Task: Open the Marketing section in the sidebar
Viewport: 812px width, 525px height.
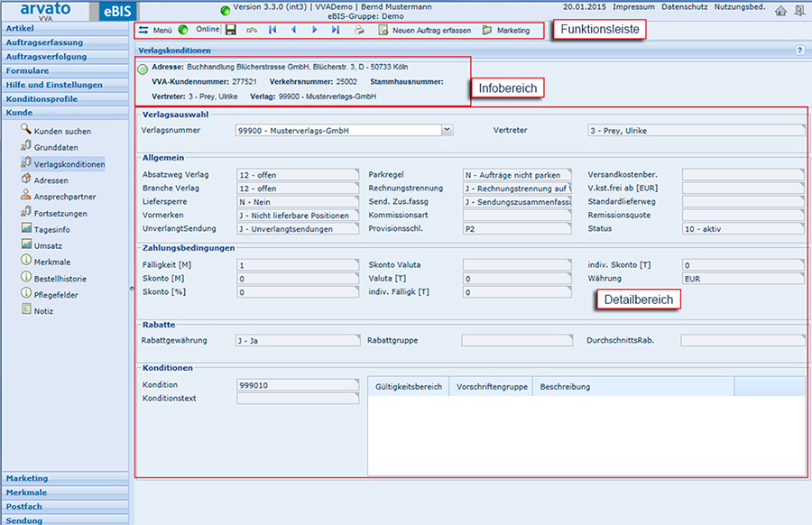Action: pos(65,478)
